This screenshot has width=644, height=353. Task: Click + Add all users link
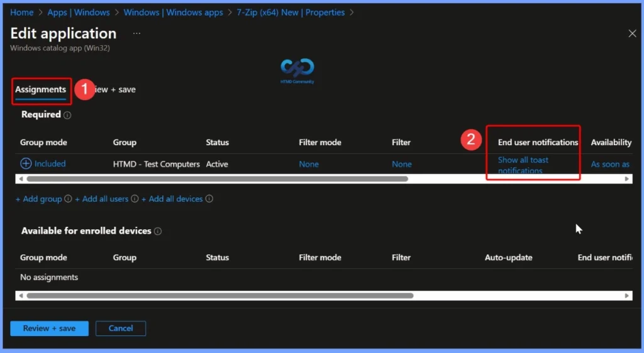[x=101, y=199]
